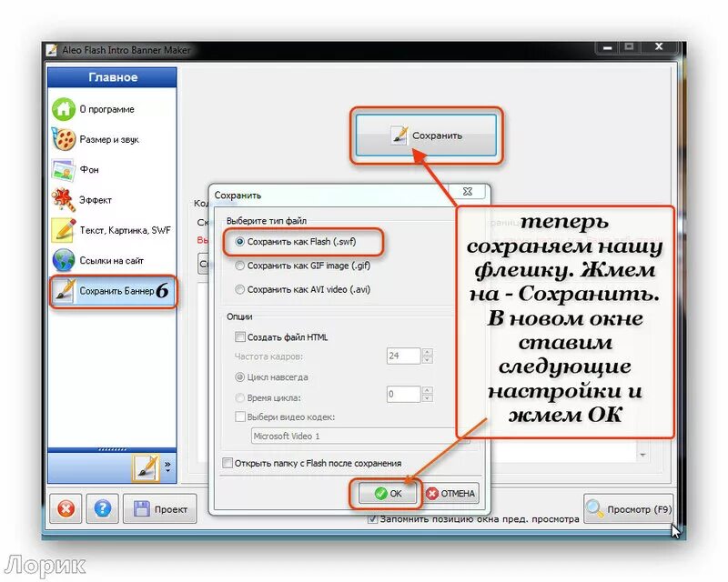
Task: Open Фон menu entry
Action: 89,170
